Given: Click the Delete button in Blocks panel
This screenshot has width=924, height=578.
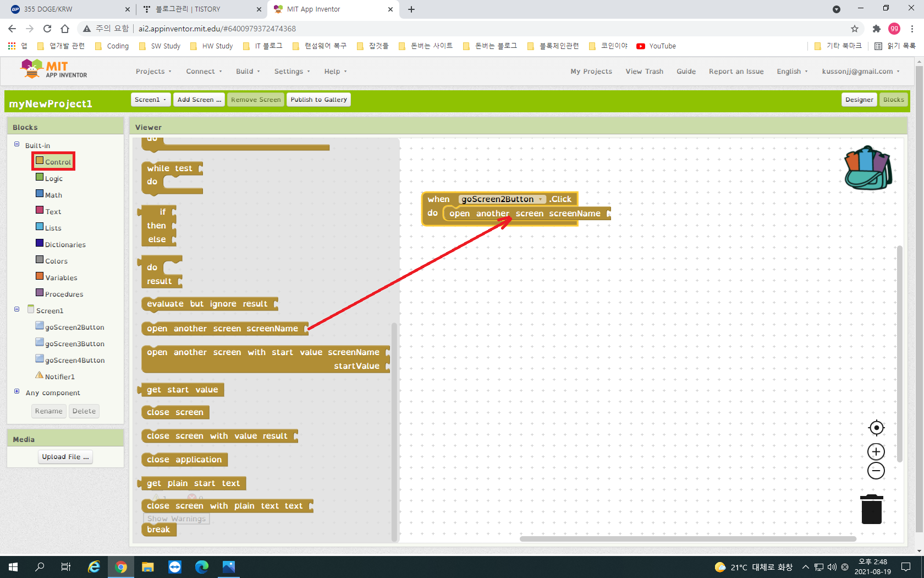Looking at the screenshot, I should pyautogui.click(x=84, y=411).
